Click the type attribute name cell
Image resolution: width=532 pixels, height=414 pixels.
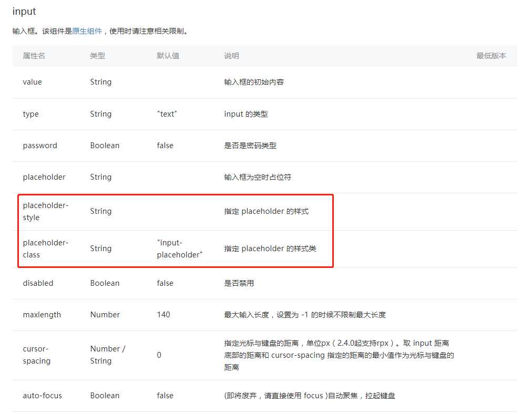30,114
